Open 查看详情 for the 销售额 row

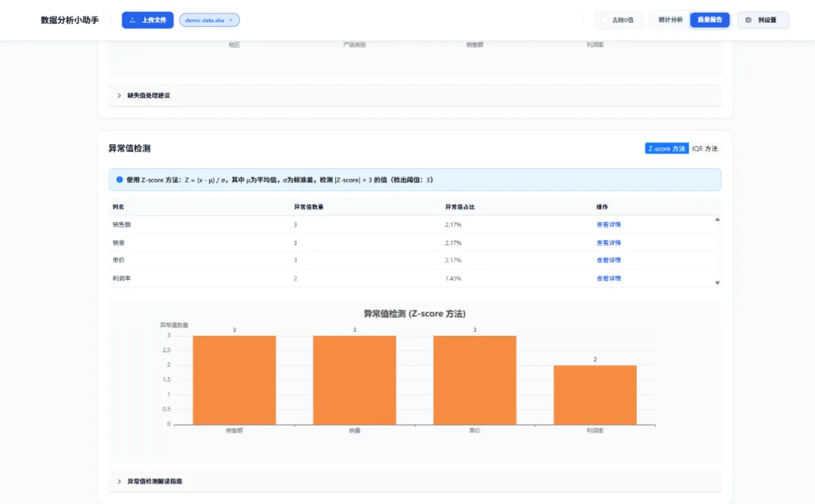pos(608,225)
